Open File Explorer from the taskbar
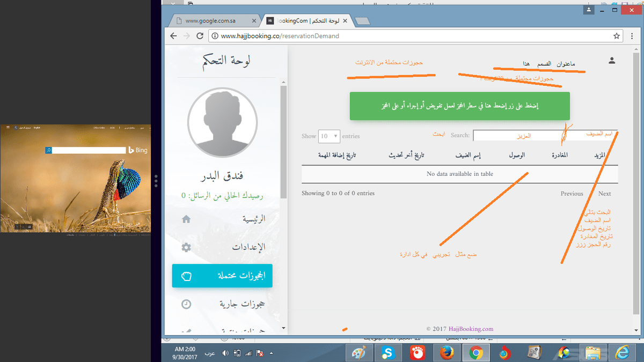The height and width of the screenshot is (362, 644). point(593,352)
